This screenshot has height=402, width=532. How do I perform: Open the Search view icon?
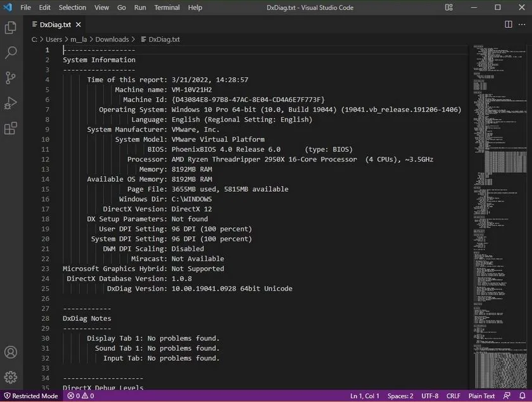(11, 53)
